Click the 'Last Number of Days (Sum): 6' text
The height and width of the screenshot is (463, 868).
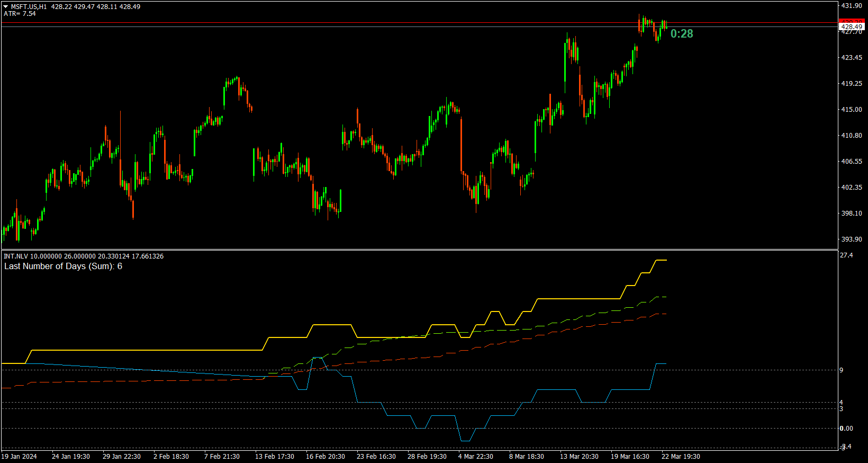(63, 266)
